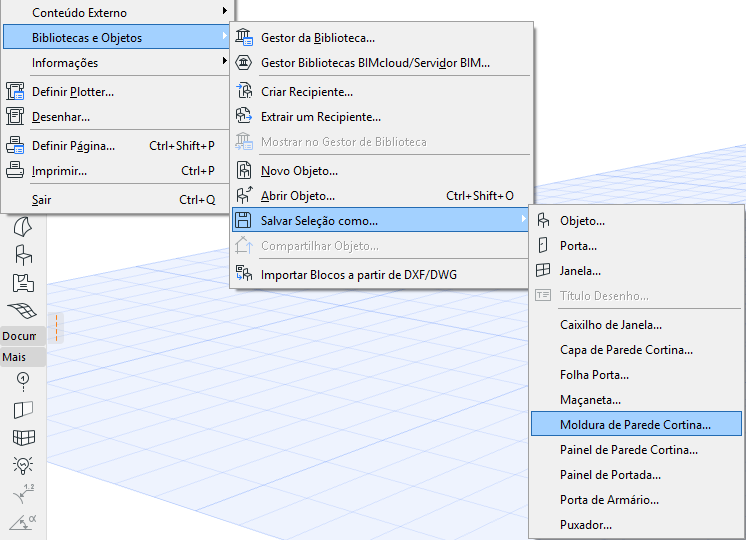
Task: Select the Curtain Wall grid tool icon
Action: tap(23, 437)
